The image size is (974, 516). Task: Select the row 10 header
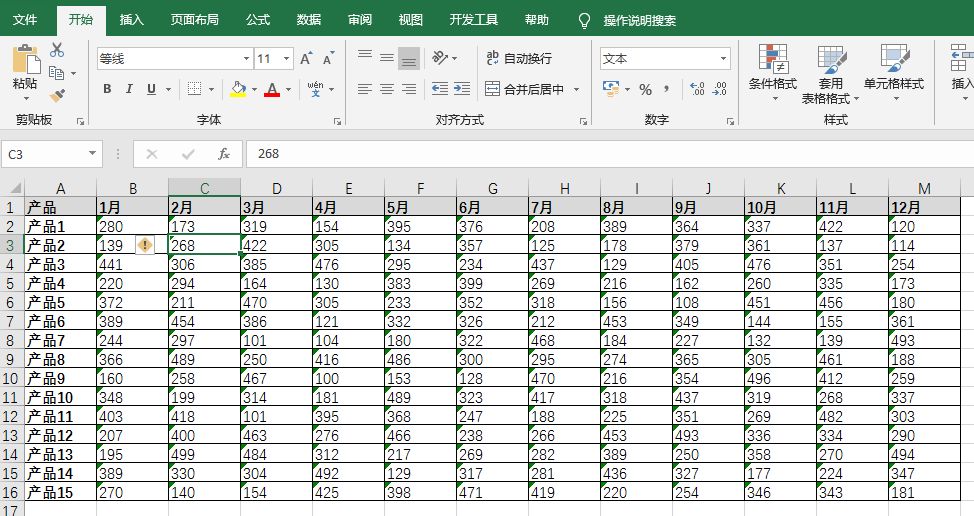tap(11, 378)
